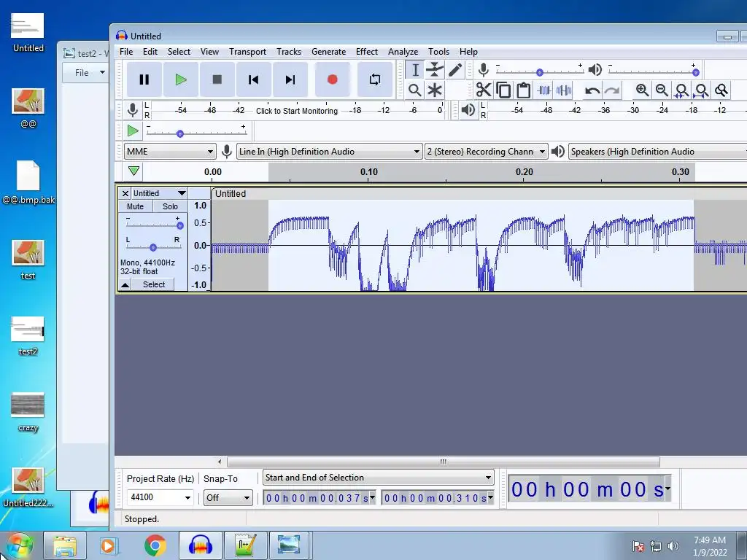This screenshot has width=747, height=560.
Task: Mute the Untitled track
Action: point(135,206)
